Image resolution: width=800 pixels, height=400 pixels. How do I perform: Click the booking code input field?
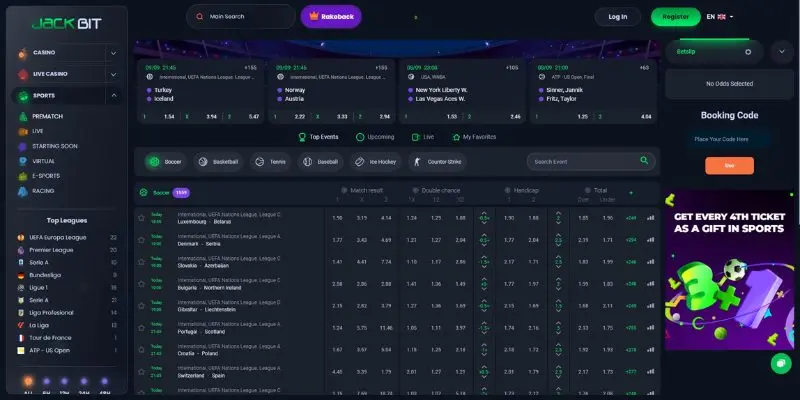pos(728,139)
